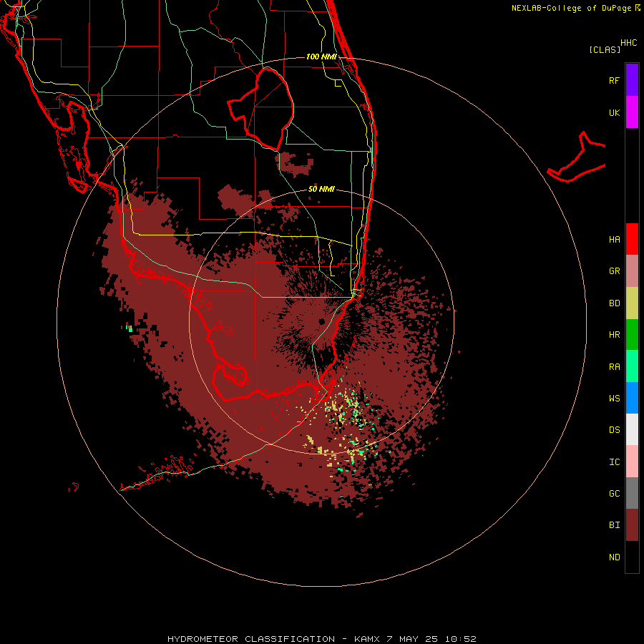Click the KAMX station identifier
Screen dimensions: 644x644
click(368, 639)
